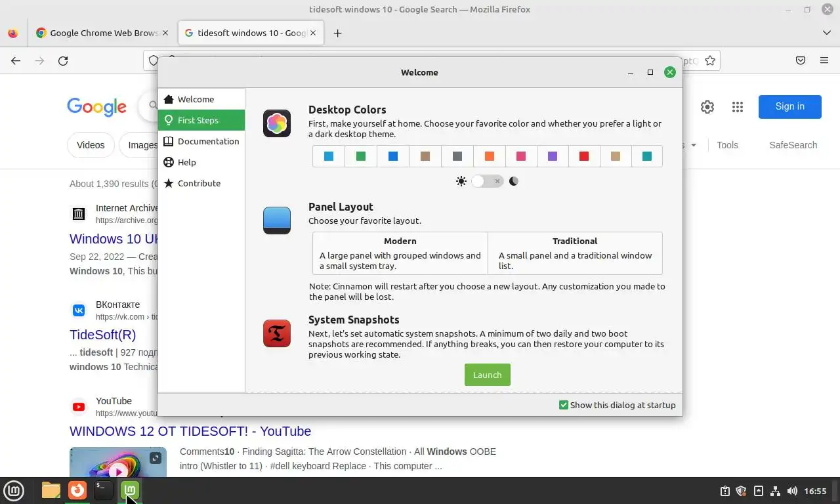Select the Traditional panel layout
The height and width of the screenshot is (504, 840).
pos(575,253)
